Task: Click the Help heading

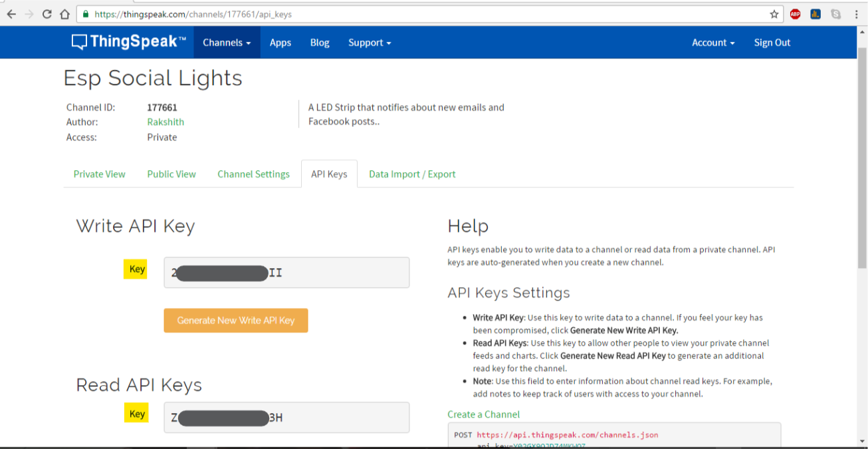Action: coord(468,226)
